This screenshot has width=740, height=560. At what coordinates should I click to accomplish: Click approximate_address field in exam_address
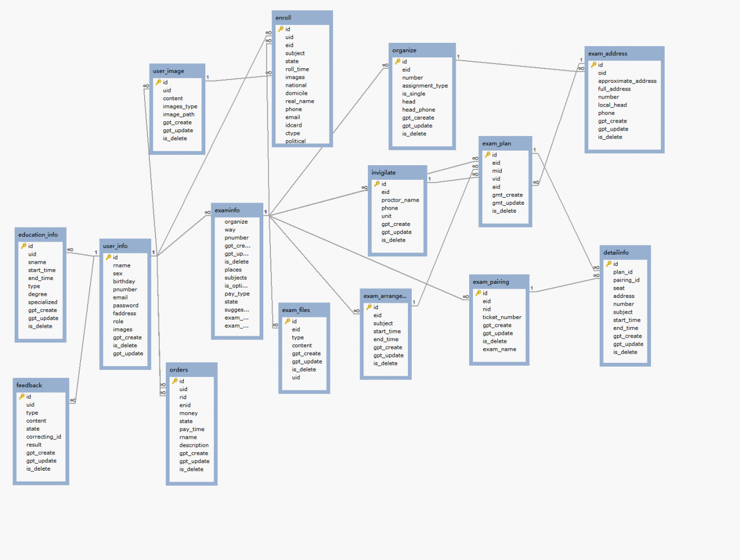pos(627,81)
